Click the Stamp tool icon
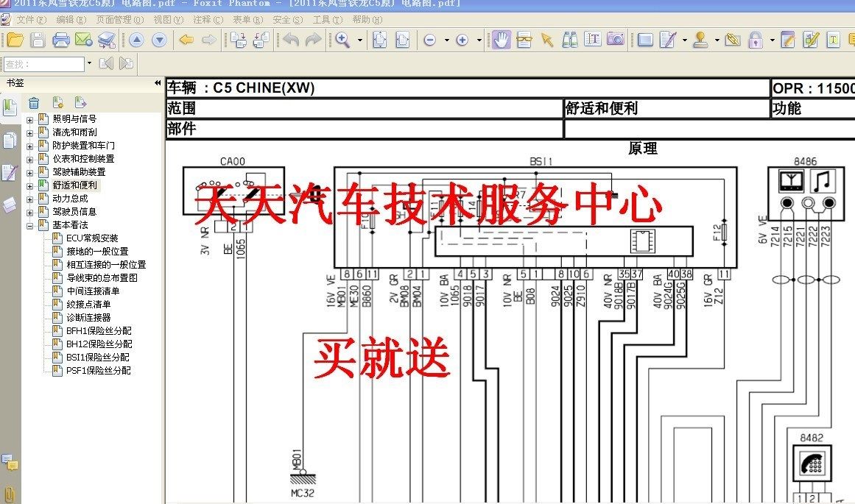Screen dimensions: 855x504 [x=700, y=40]
